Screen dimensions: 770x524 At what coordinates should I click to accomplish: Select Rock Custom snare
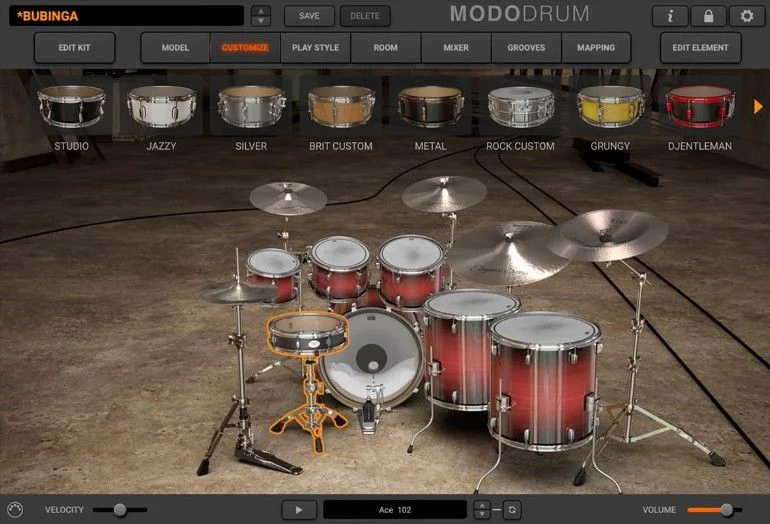521,107
